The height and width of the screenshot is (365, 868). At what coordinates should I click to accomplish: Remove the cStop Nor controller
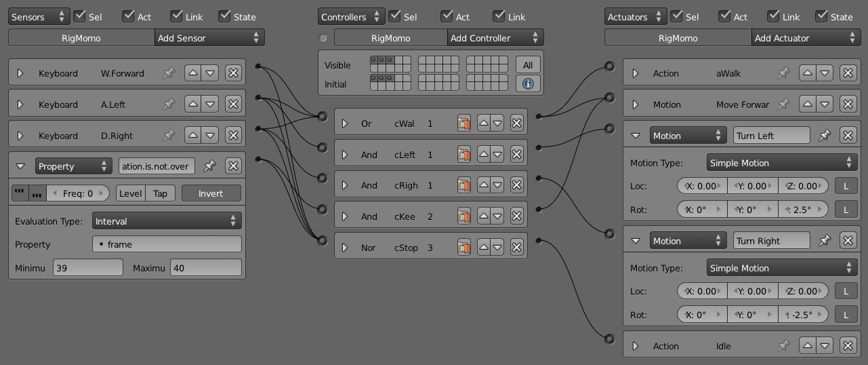[x=516, y=248]
